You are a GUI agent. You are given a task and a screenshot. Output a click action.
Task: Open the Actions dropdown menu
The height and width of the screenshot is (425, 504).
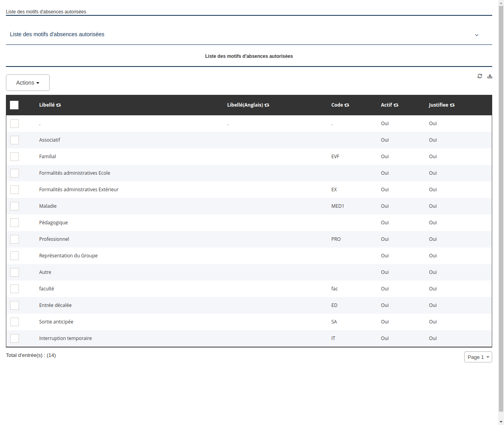coord(27,83)
